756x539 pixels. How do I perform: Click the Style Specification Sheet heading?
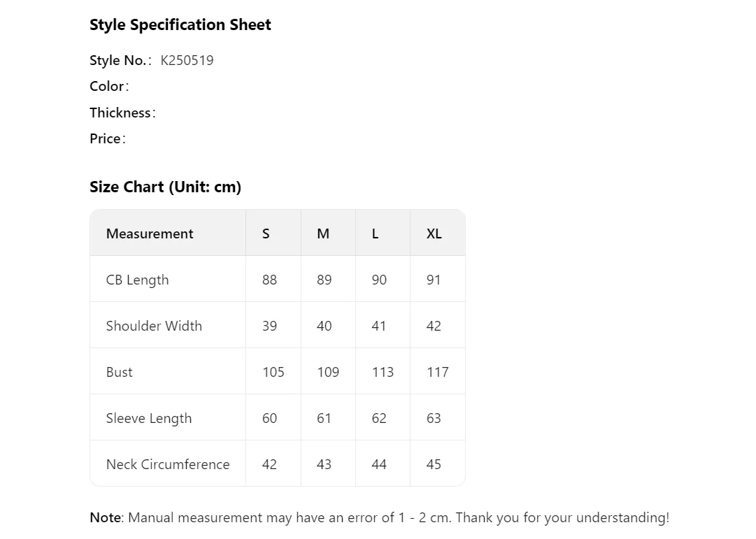(180, 25)
